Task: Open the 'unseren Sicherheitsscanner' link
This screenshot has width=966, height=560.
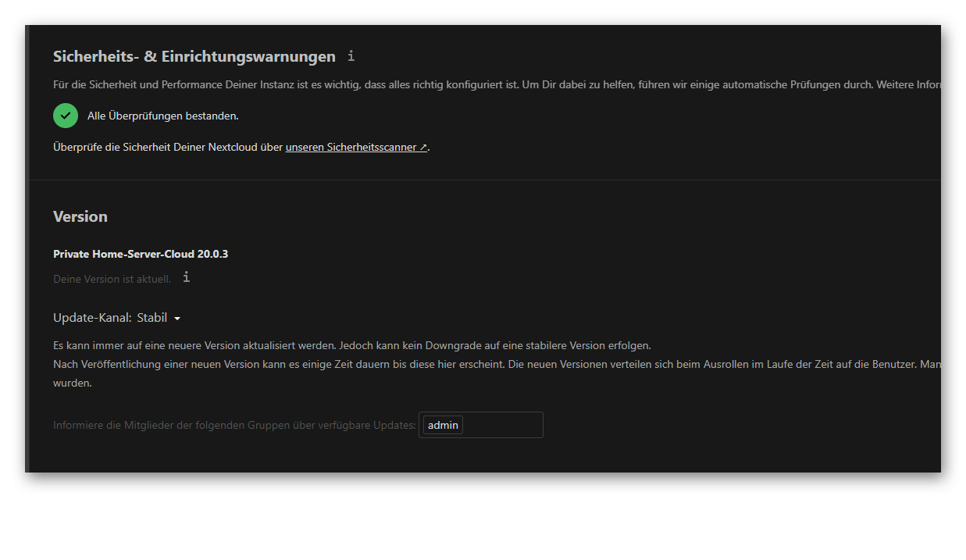Action: click(357, 147)
